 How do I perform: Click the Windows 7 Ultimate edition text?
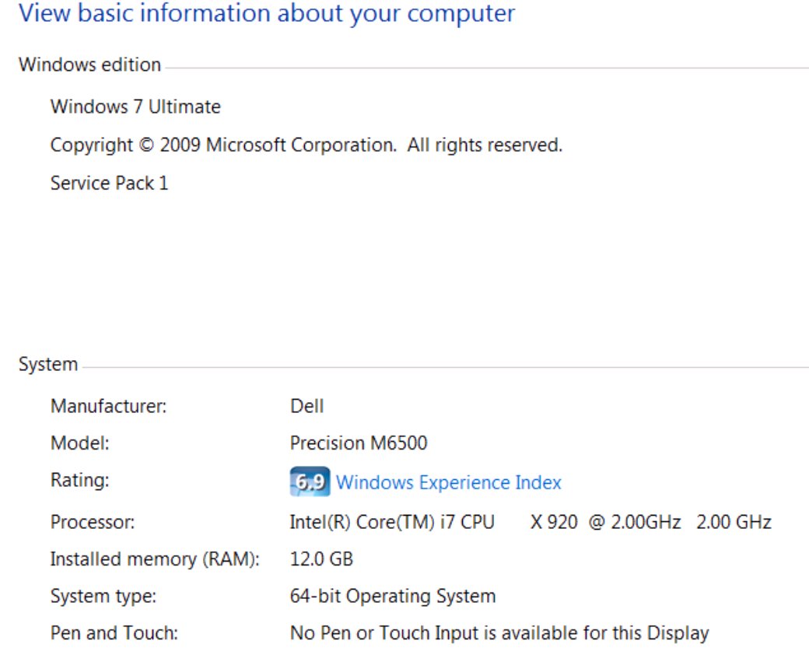(135, 107)
